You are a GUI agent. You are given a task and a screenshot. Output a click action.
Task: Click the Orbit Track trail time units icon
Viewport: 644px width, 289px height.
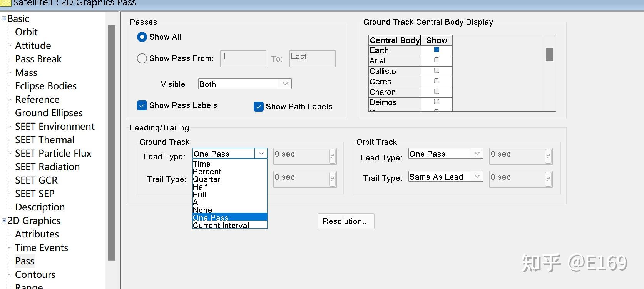click(x=548, y=179)
